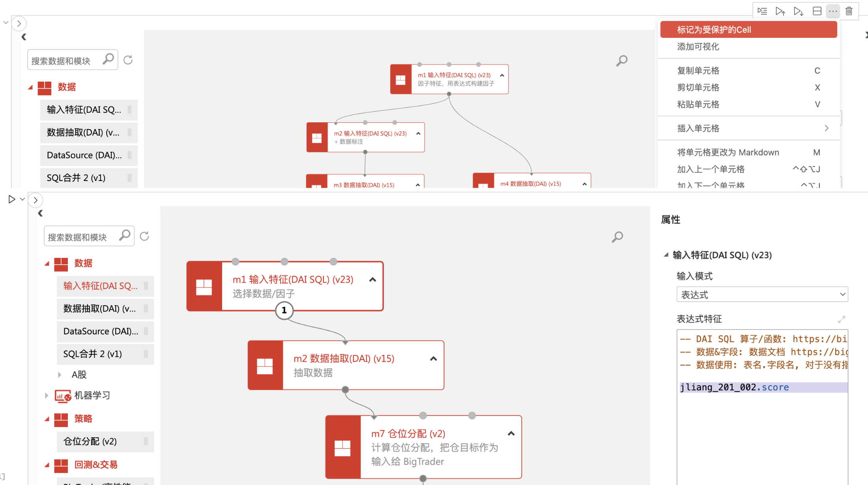Refresh the lower module list
The height and width of the screenshot is (485, 868).
click(144, 236)
